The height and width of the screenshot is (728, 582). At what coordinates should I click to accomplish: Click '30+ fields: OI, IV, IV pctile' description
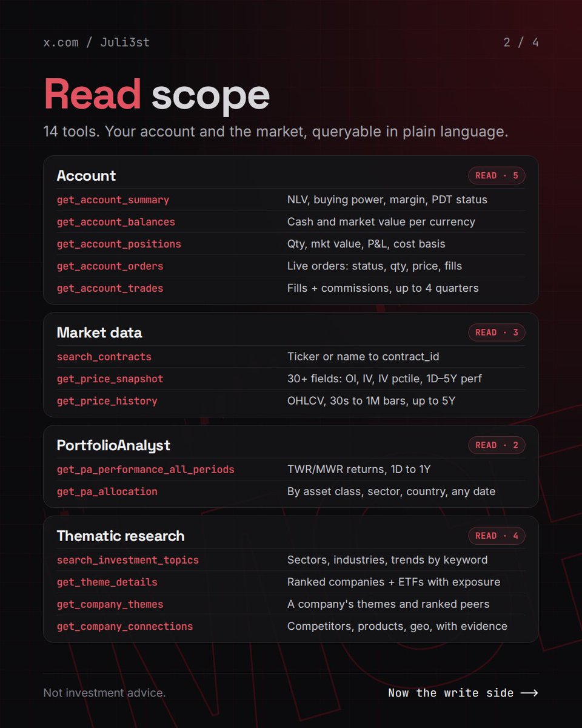coord(384,379)
